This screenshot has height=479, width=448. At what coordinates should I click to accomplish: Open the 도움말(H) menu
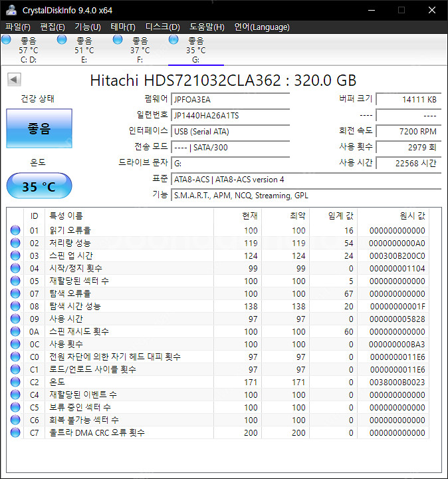click(x=207, y=27)
